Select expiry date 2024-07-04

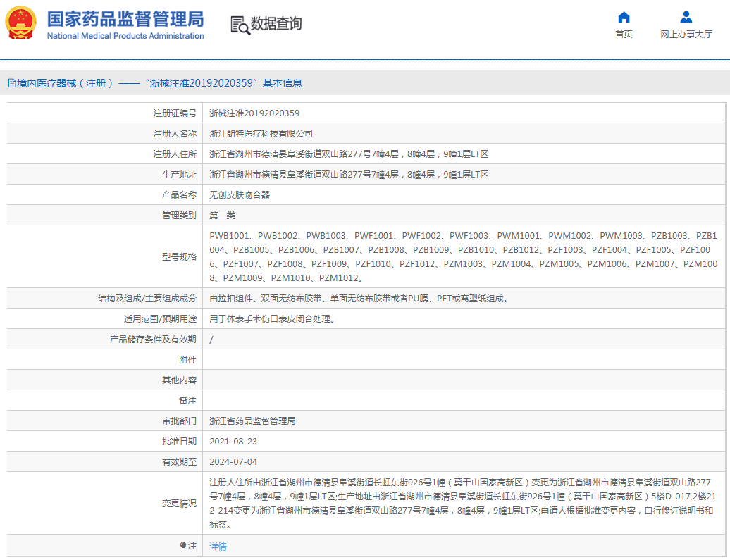(x=233, y=462)
